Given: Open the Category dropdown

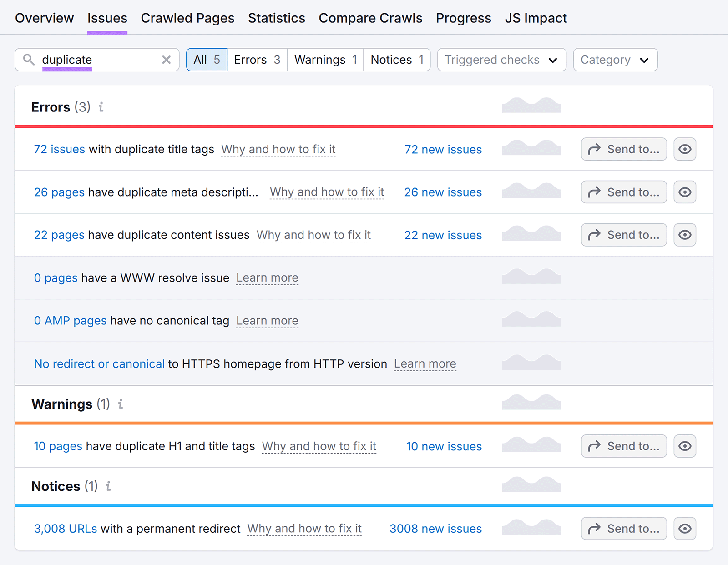Looking at the screenshot, I should (615, 60).
